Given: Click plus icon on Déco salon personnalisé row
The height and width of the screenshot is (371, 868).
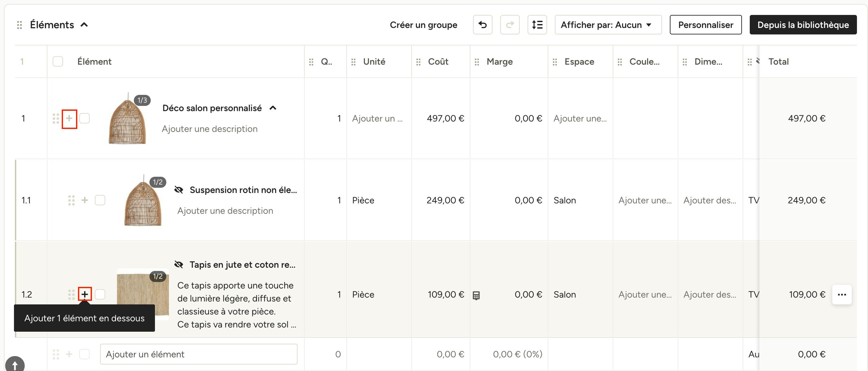Looking at the screenshot, I should (70, 119).
